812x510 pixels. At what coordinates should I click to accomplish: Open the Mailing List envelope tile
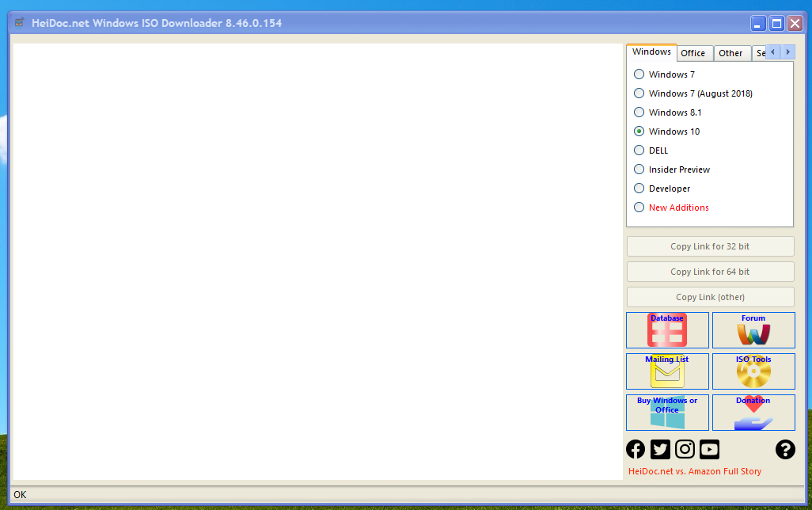click(667, 371)
